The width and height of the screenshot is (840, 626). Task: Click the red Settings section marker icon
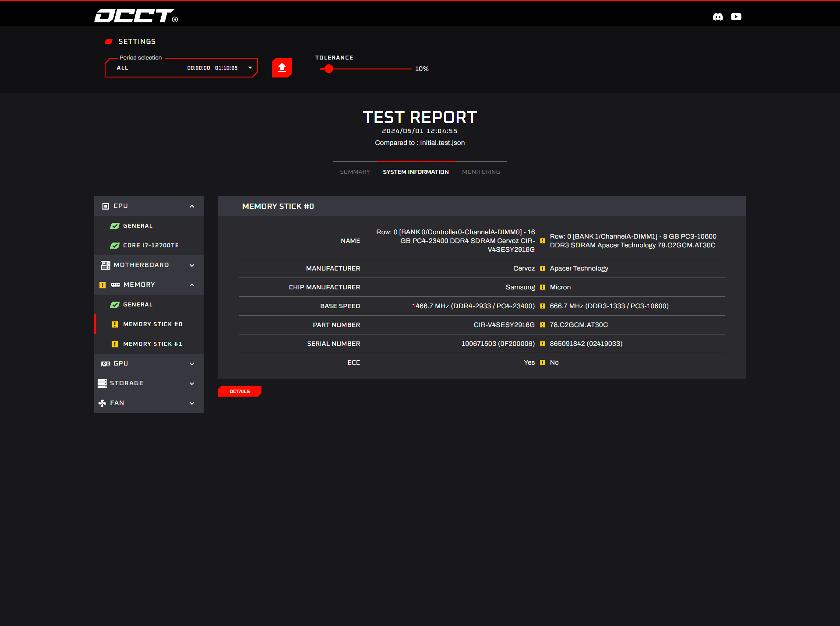pyautogui.click(x=109, y=42)
